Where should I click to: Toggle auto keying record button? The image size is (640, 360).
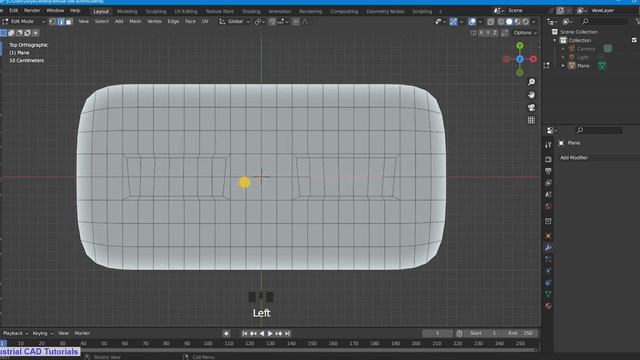(x=226, y=333)
